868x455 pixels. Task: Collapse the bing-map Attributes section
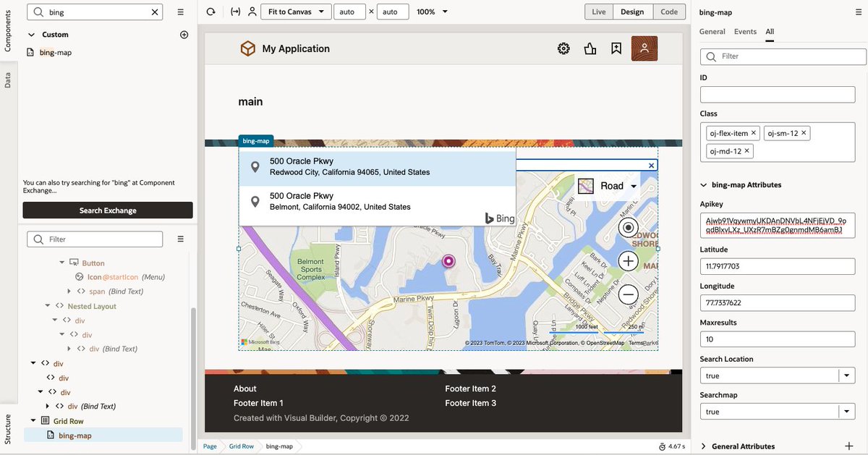point(704,184)
